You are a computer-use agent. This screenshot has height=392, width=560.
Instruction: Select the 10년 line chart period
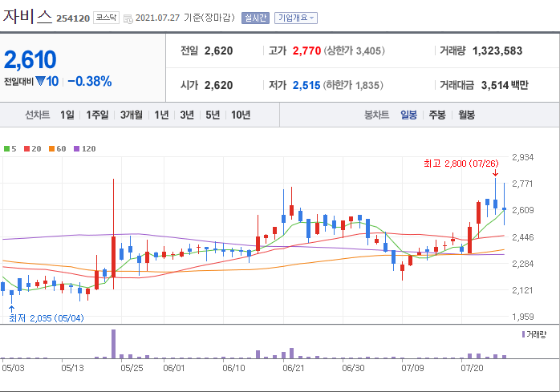[x=241, y=115]
